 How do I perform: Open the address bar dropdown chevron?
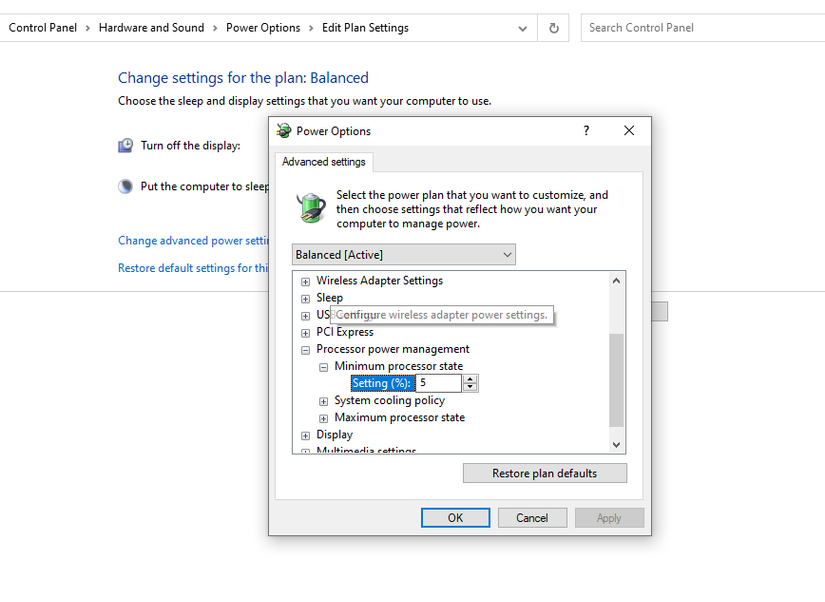point(523,28)
